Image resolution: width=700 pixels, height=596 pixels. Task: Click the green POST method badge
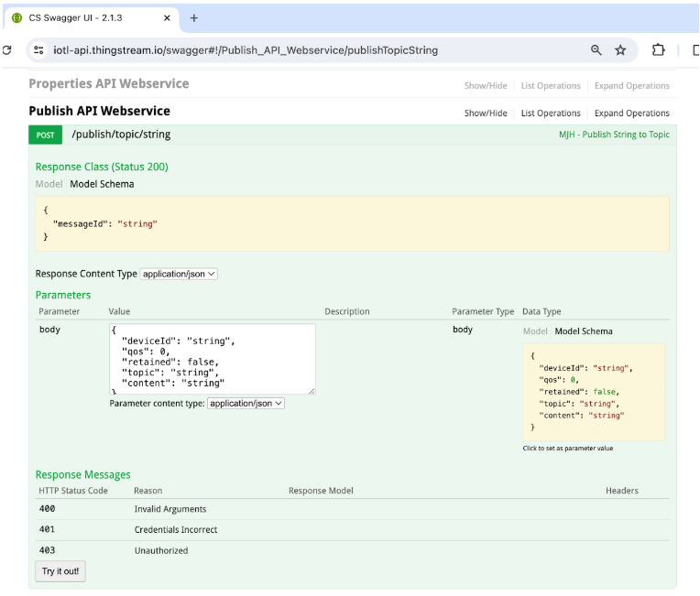tap(45, 135)
